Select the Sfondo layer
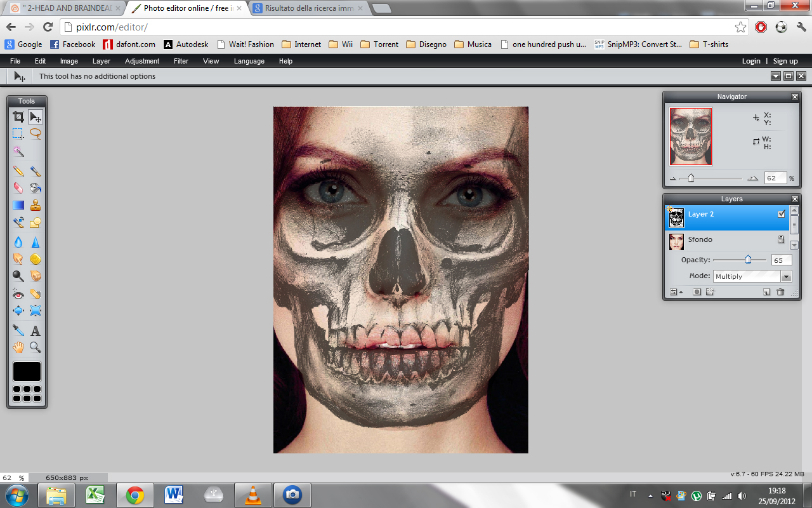Image resolution: width=812 pixels, height=508 pixels. [726, 240]
